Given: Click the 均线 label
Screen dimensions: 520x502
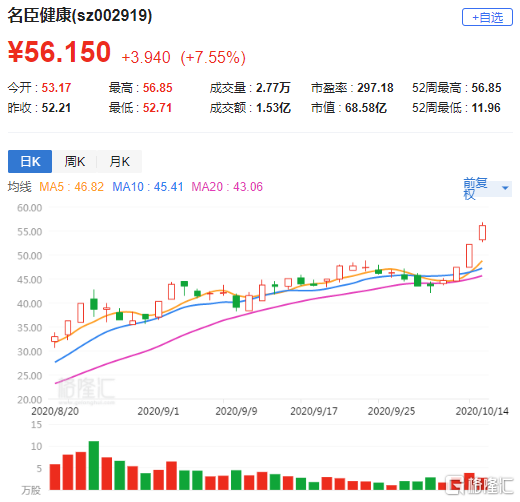Looking at the screenshot, I should pos(19,187).
